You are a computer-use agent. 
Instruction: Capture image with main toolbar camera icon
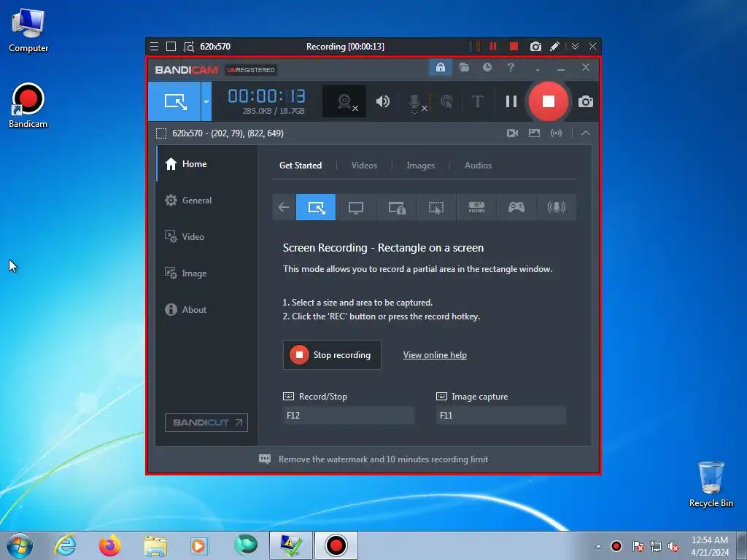(x=586, y=101)
